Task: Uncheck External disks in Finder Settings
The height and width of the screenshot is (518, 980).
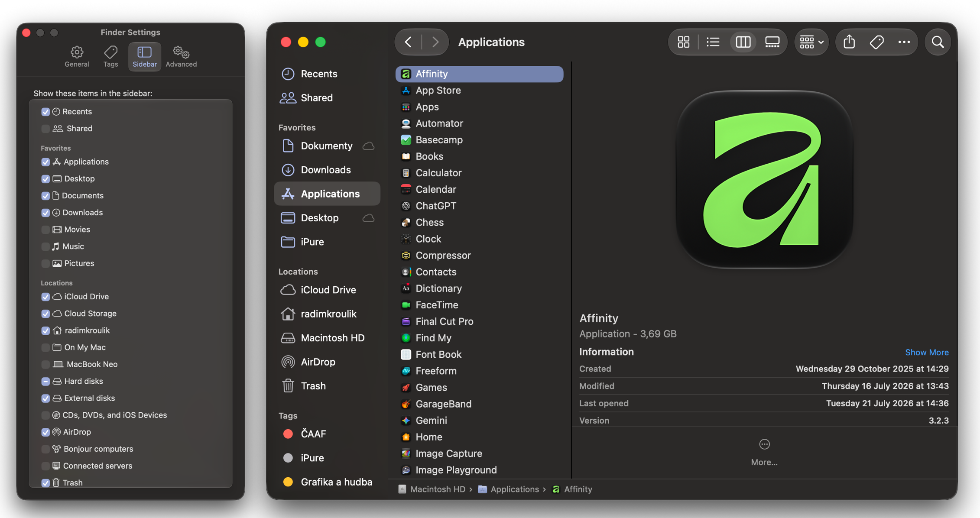Action: (x=45, y=398)
